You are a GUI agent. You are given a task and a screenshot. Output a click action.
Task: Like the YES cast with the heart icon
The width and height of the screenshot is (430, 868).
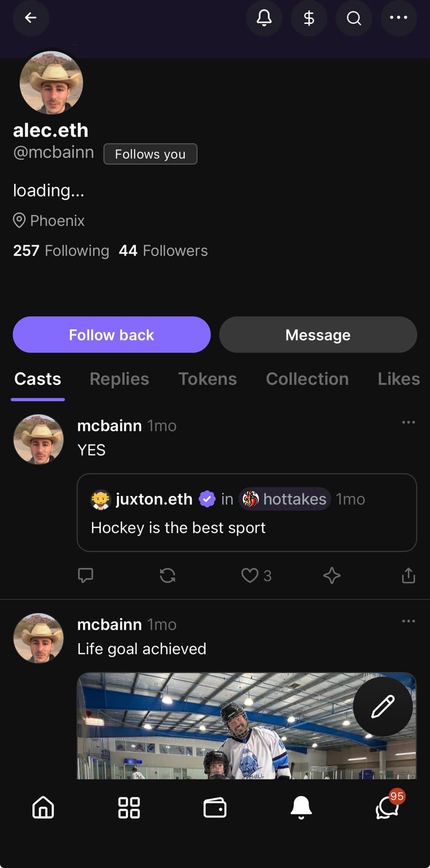[250, 575]
